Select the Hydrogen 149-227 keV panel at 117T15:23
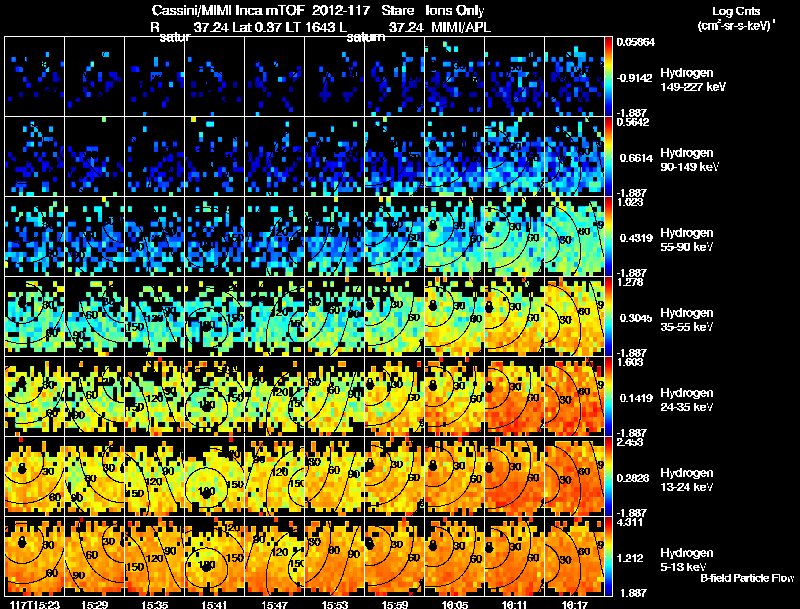This screenshot has width=800, height=609. pos(35,77)
